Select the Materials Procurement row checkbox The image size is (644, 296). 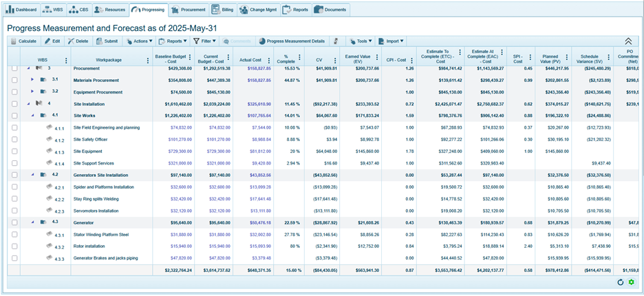(x=14, y=80)
